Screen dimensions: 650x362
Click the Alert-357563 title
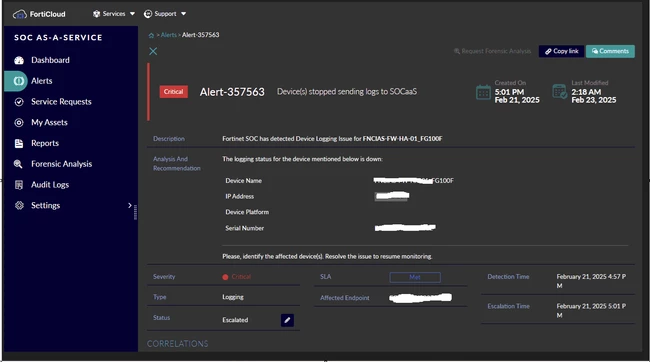[x=232, y=92]
